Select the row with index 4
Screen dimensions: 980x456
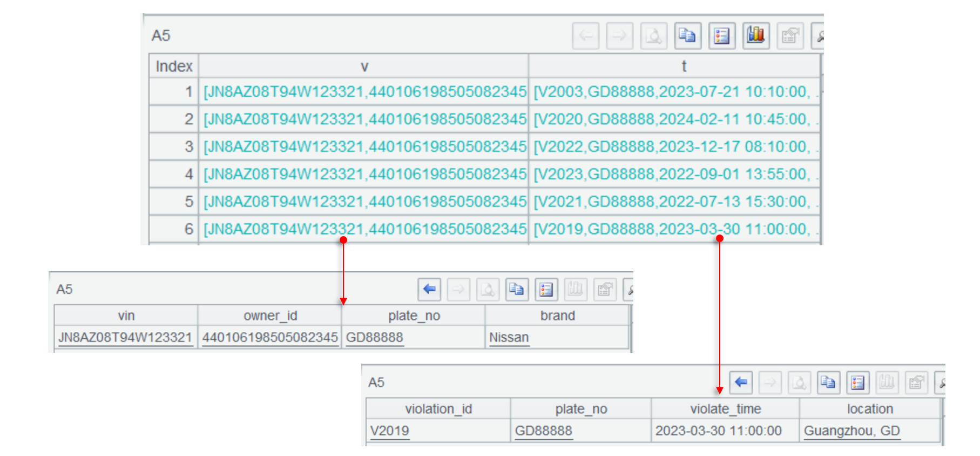pyautogui.click(x=174, y=174)
